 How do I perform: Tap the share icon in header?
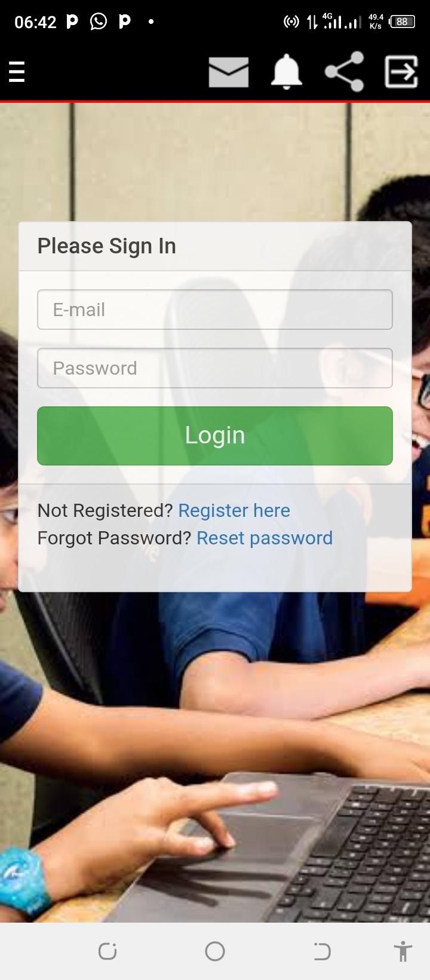pos(345,72)
